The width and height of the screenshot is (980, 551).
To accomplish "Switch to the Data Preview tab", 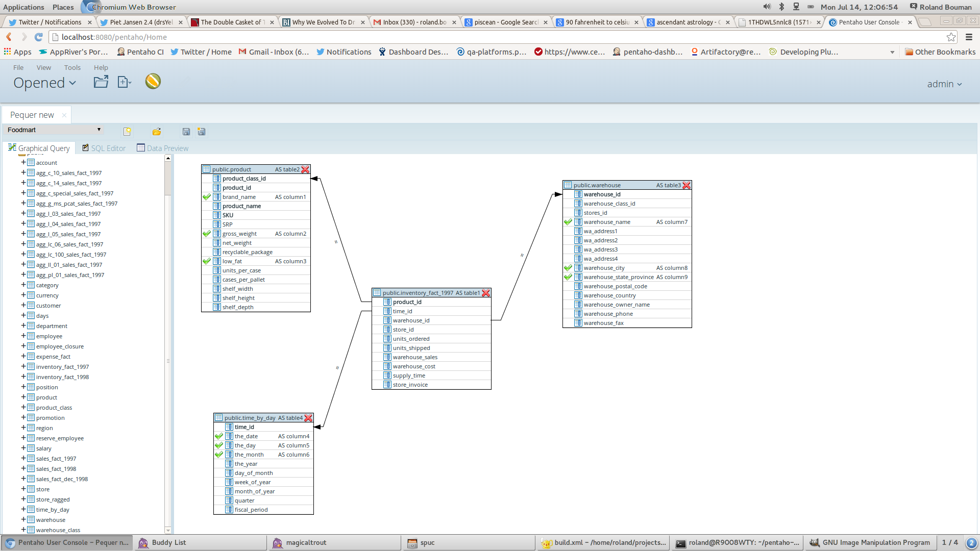I will point(163,148).
